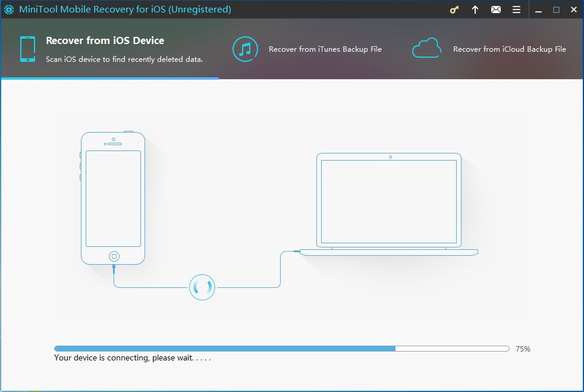The image size is (584, 392).
Task: Click the key icon to register
Action: [454, 10]
